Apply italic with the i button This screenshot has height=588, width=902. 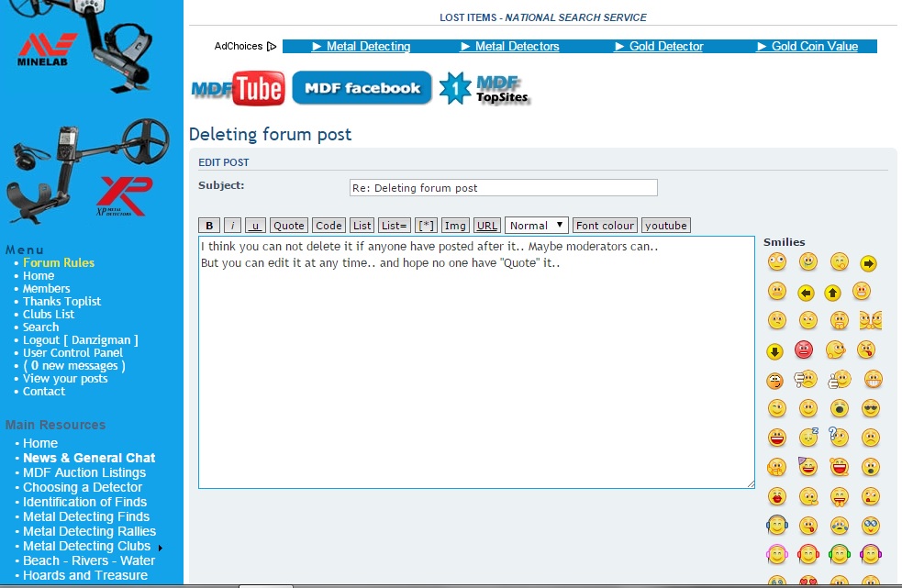click(x=232, y=226)
